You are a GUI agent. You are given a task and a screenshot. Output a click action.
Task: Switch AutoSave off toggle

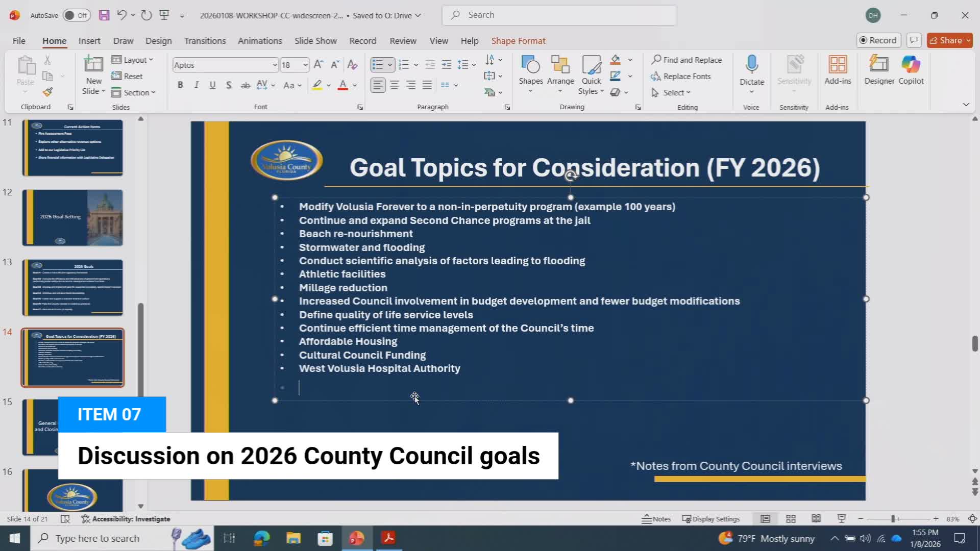point(76,15)
